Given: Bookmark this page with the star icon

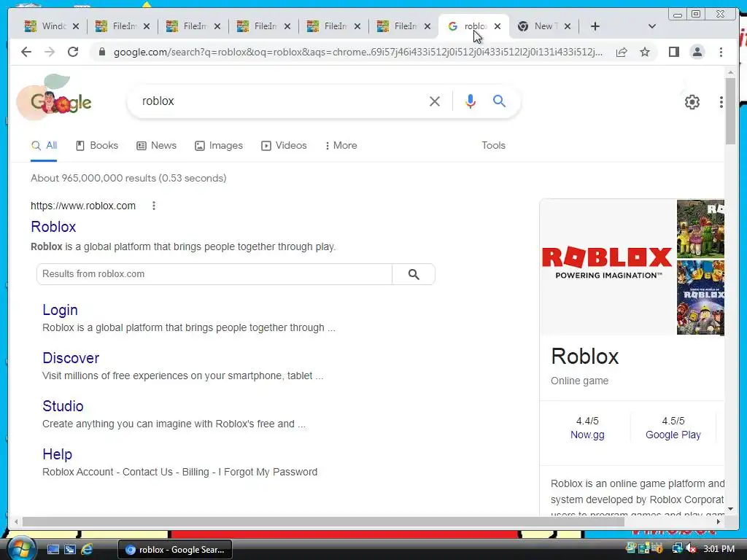Looking at the screenshot, I should [x=645, y=52].
